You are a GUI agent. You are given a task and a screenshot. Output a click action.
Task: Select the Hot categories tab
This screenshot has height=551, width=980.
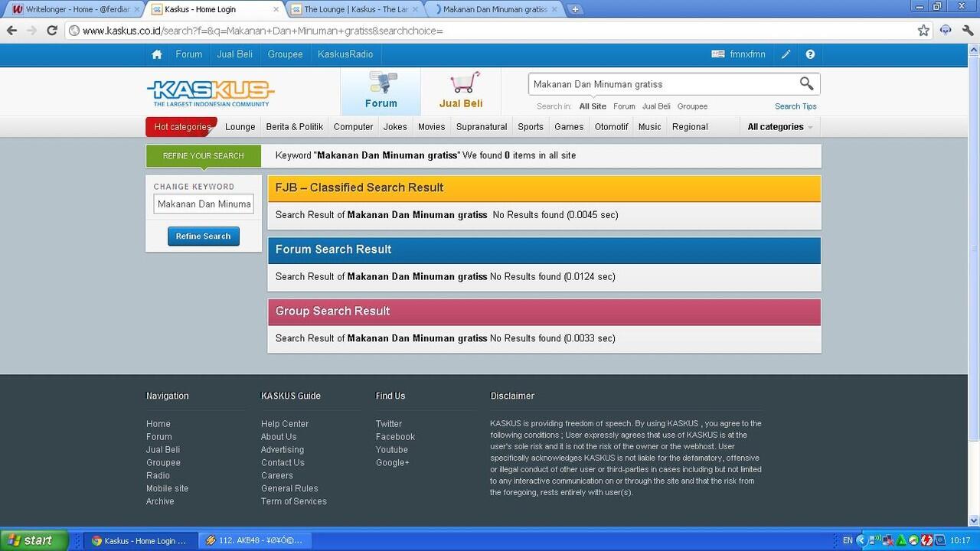[182, 127]
